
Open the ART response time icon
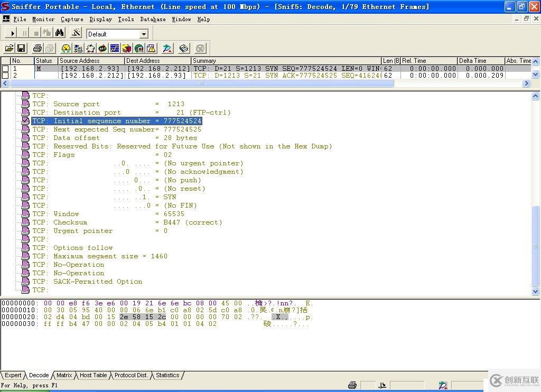click(x=102, y=48)
